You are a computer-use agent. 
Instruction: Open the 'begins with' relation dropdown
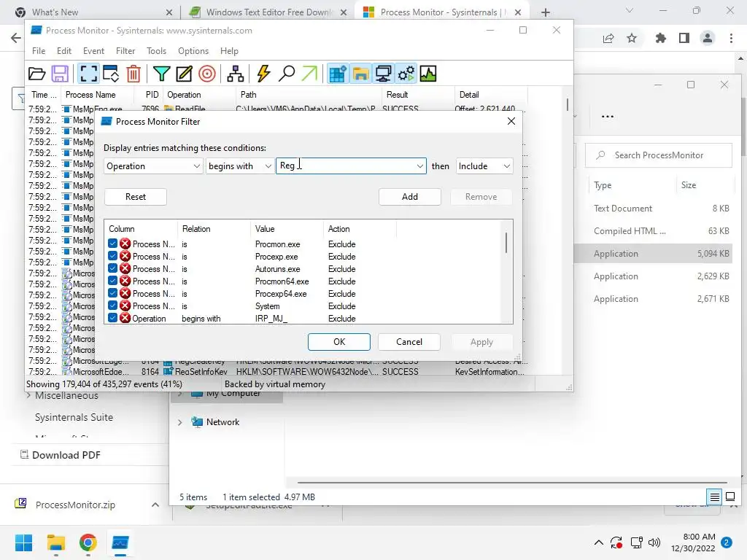click(x=239, y=166)
